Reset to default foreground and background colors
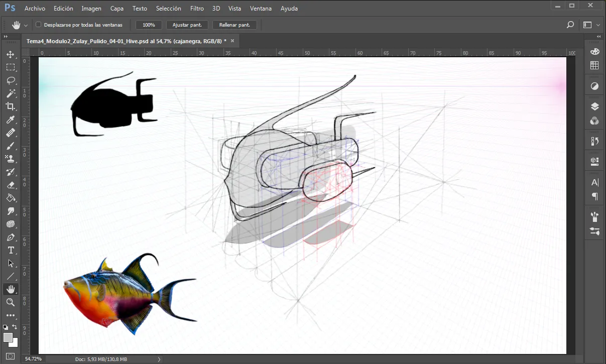 coord(5,327)
